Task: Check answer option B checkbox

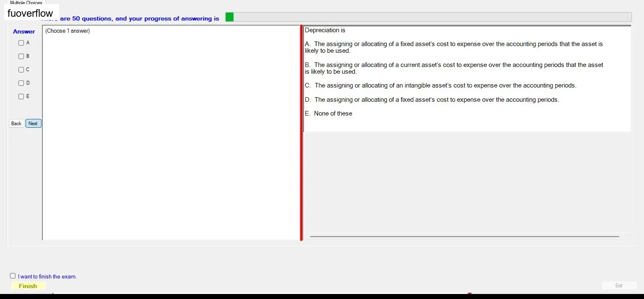Action: 21,56
